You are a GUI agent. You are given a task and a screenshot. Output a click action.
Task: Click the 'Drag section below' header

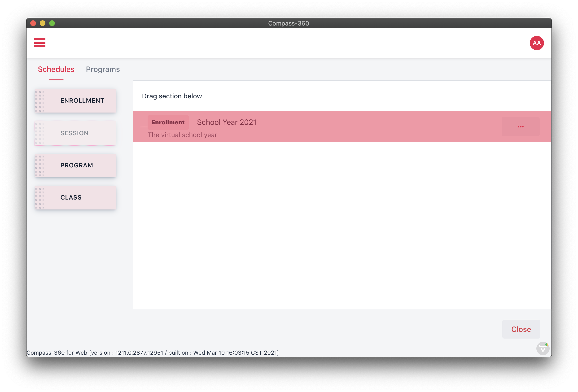[x=172, y=96]
